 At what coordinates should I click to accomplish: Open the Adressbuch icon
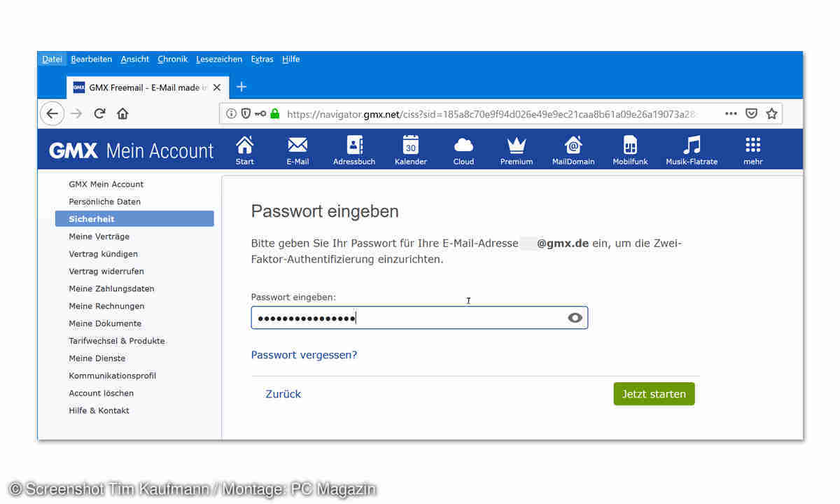click(x=354, y=145)
